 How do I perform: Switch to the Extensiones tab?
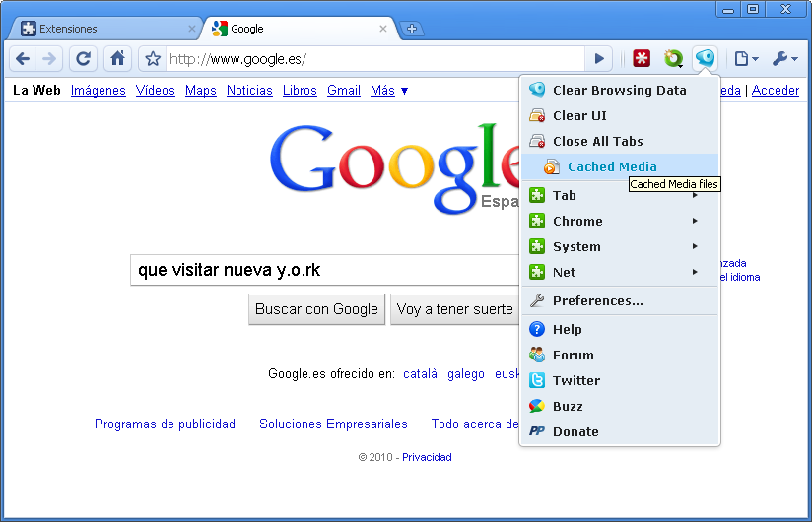pyautogui.click(x=103, y=29)
